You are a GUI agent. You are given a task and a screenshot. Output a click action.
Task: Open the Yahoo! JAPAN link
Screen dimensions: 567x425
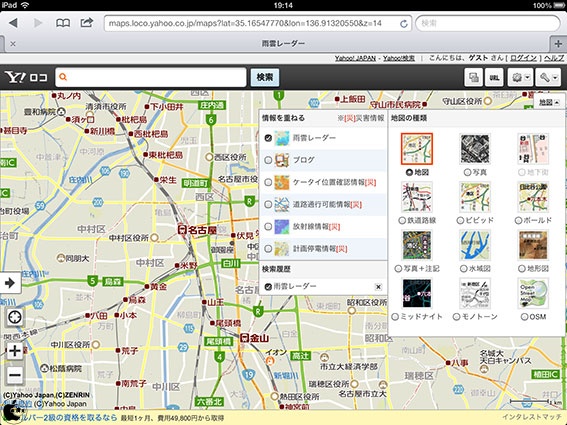355,58
